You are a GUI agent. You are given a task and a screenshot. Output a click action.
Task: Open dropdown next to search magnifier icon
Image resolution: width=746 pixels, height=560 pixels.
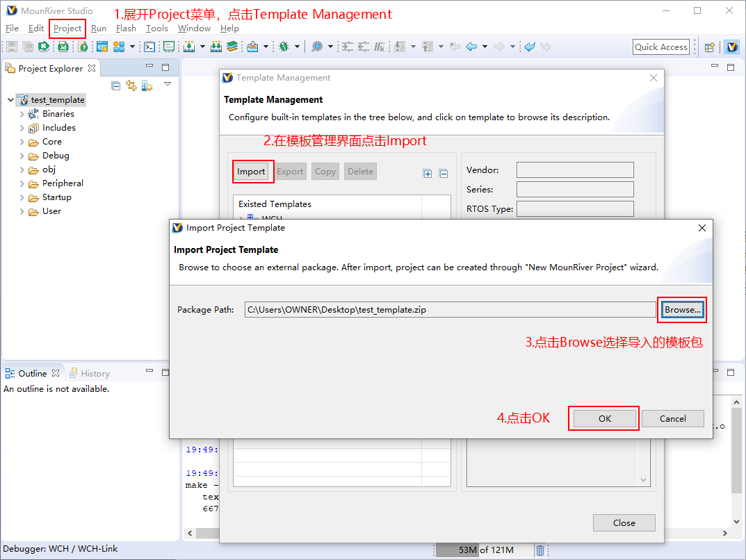pos(330,47)
